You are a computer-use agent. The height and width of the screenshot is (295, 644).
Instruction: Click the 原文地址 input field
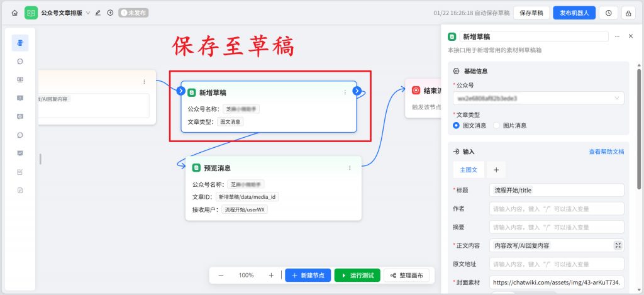pos(557,264)
